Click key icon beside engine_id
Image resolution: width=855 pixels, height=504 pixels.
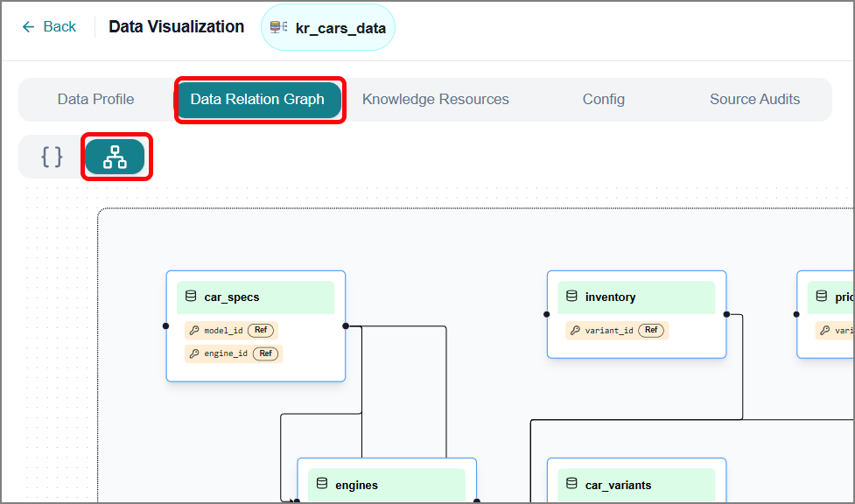click(194, 353)
